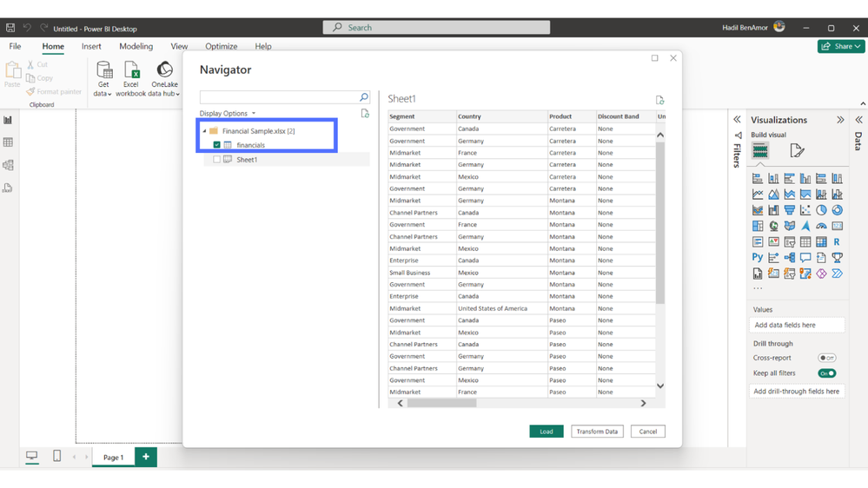Click the preview vertical scrollbar thumb

tap(659, 223)
